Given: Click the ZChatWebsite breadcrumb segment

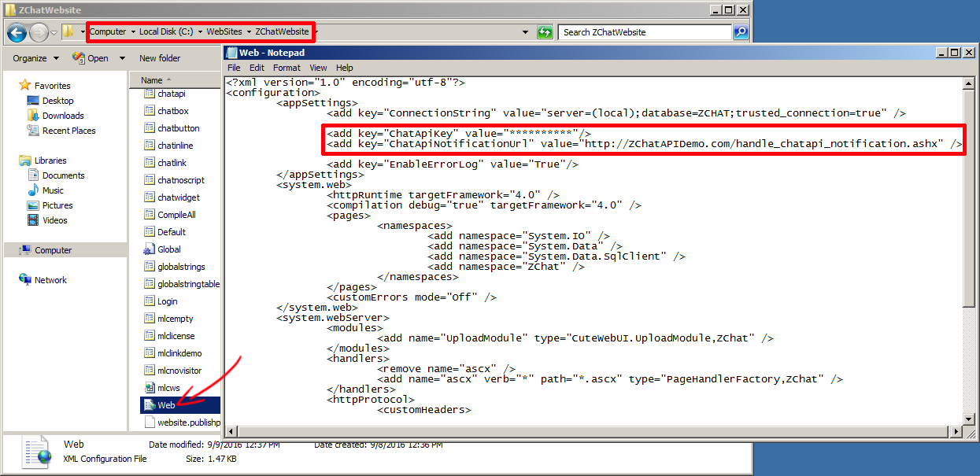Looking at the screenshot, I should click(282, 32).
